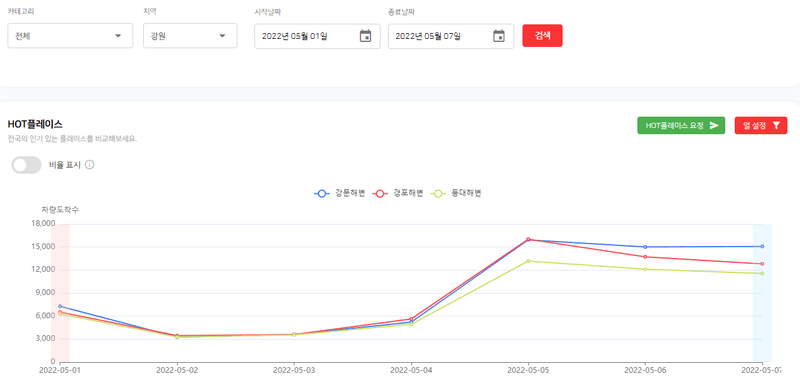Click the 2022-05-03 x-axis label

[294, 370]
